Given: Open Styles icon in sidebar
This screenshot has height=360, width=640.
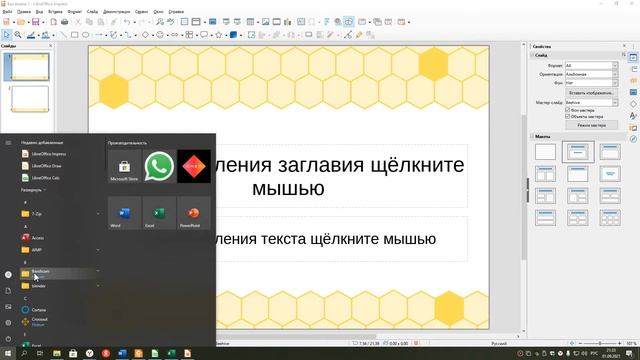Looking at the screenshot, I should point(633,116).
